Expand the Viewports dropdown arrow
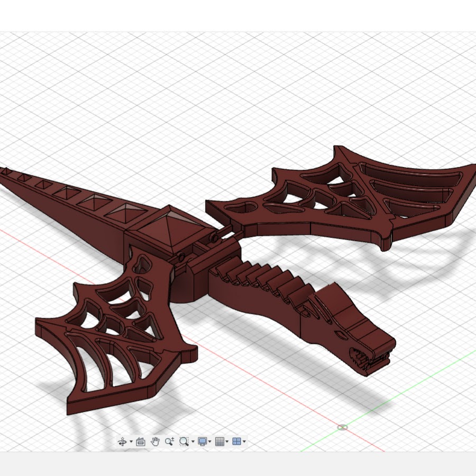This screenshot has width=476, height=476. (244, 442)
